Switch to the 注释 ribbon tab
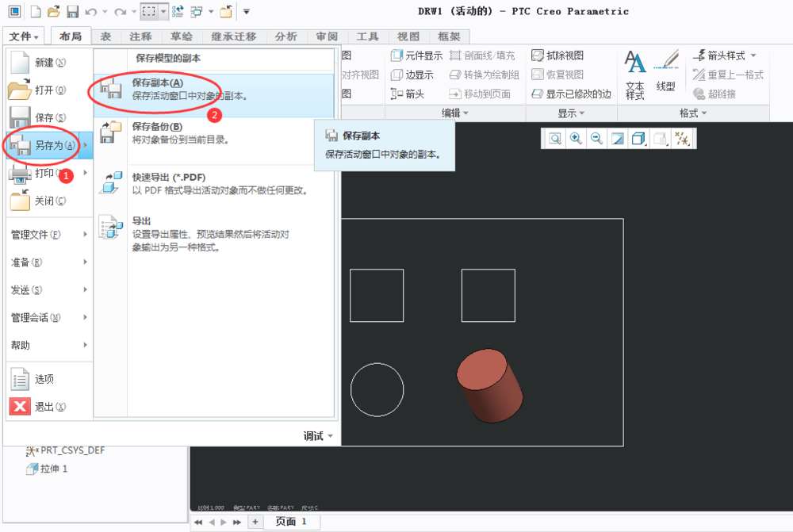793x532 pixels. (140, 36)
